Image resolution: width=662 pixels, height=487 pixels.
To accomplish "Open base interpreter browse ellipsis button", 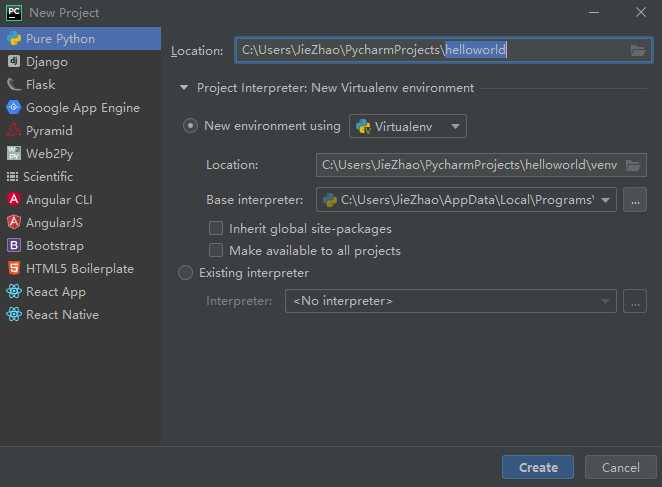I will [x=635, y=200].
